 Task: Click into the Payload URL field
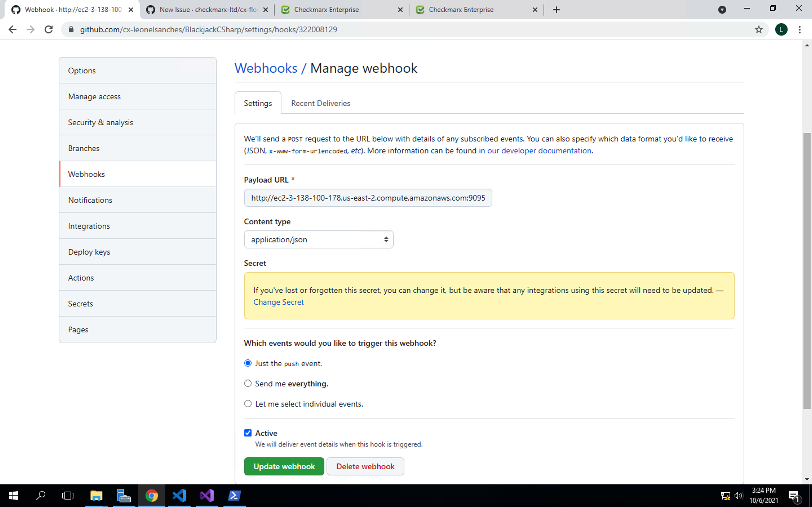pos(368,198)
